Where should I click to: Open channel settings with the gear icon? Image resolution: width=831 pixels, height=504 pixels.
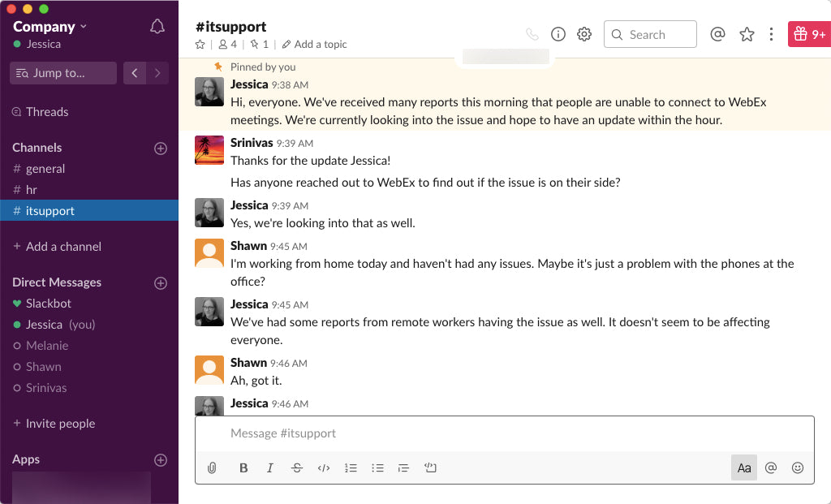click(583, 34)
